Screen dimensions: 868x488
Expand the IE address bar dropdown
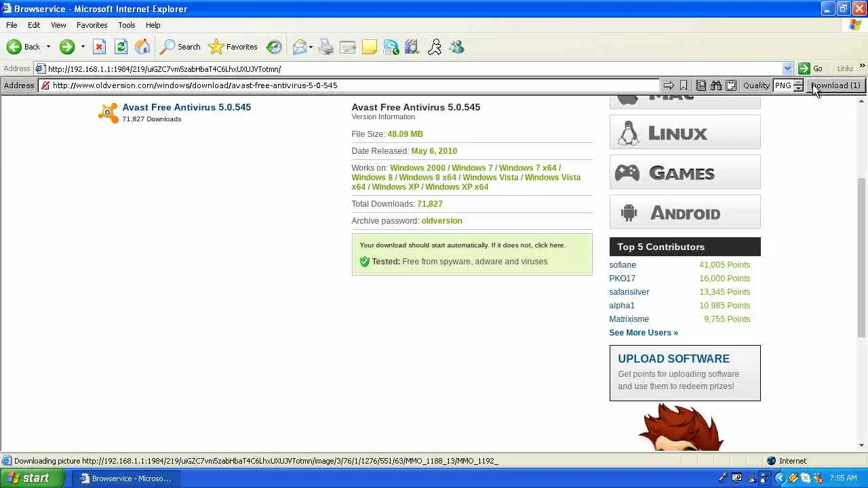coord(787,68)
